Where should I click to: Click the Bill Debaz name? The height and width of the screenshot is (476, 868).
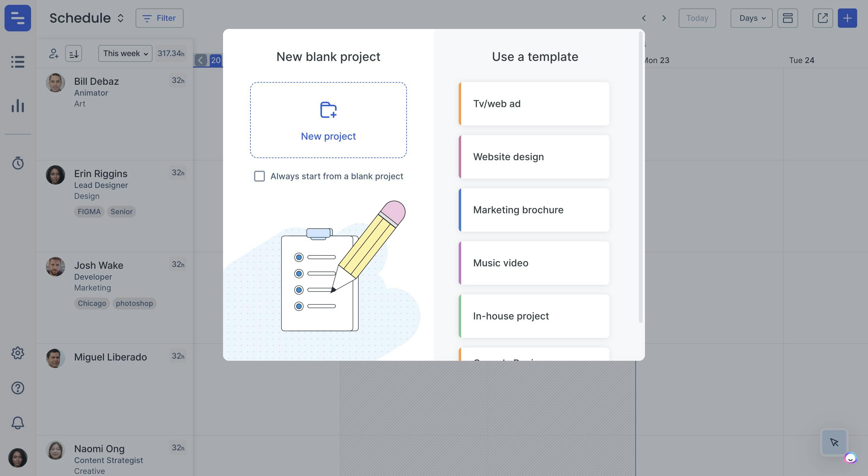click(x=96, y=81)
